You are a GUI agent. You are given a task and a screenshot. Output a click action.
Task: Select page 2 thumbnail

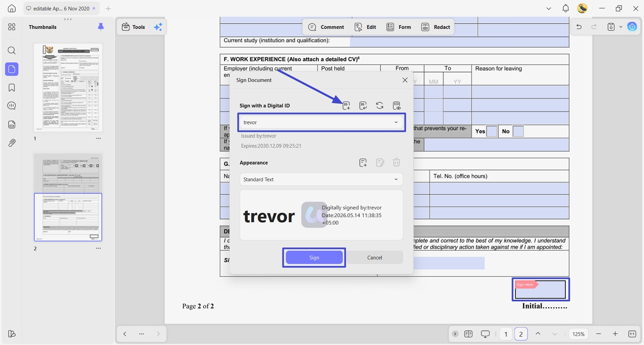click(x=68, y=197)
